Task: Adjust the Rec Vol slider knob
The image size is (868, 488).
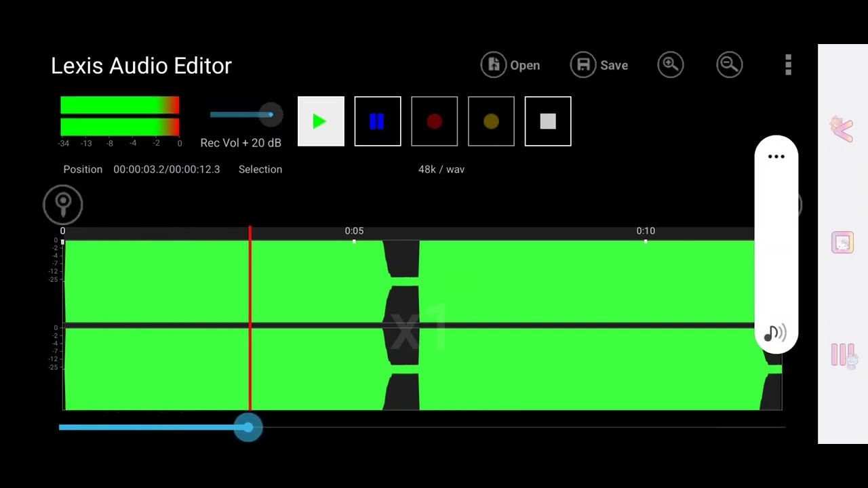Action: 271,115
